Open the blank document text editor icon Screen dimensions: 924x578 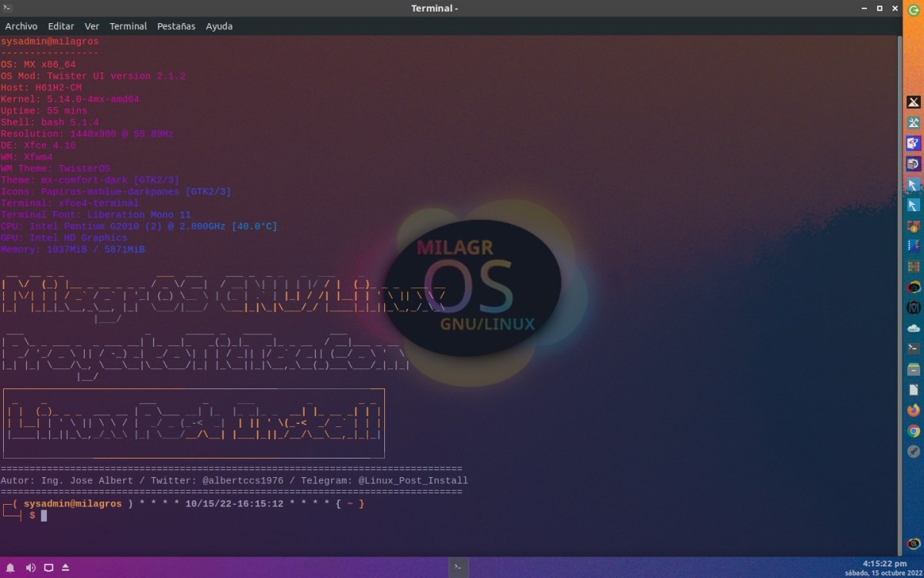point(914,389)
